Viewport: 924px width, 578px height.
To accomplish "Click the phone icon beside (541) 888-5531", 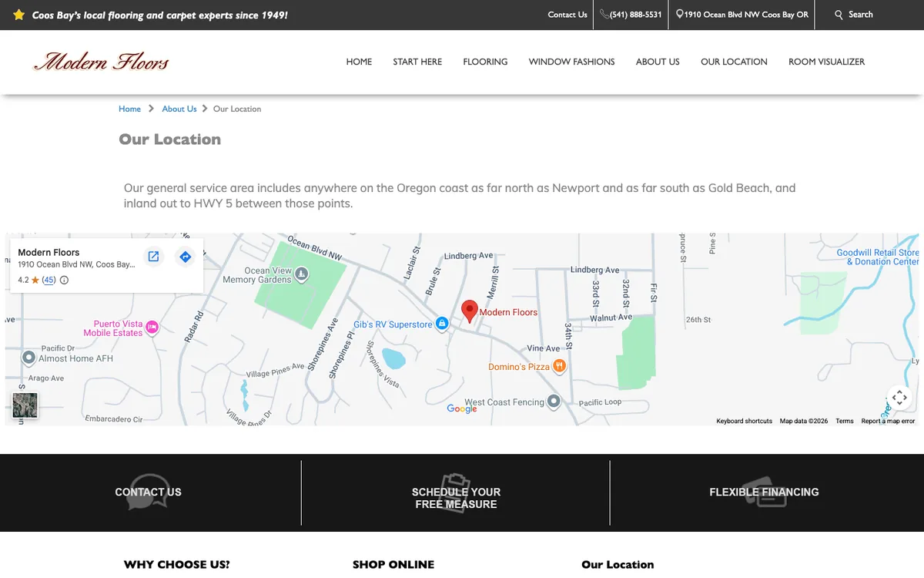I will click(x=604, y=15).
